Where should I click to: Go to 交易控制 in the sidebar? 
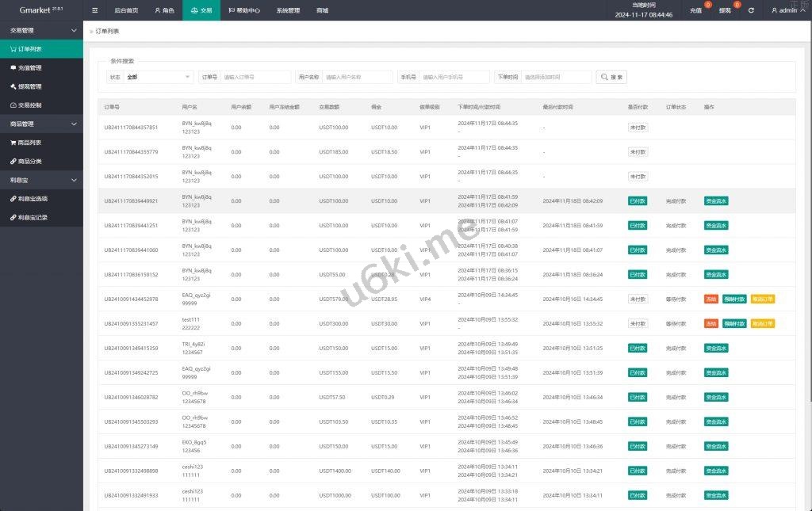coord(30,105)
